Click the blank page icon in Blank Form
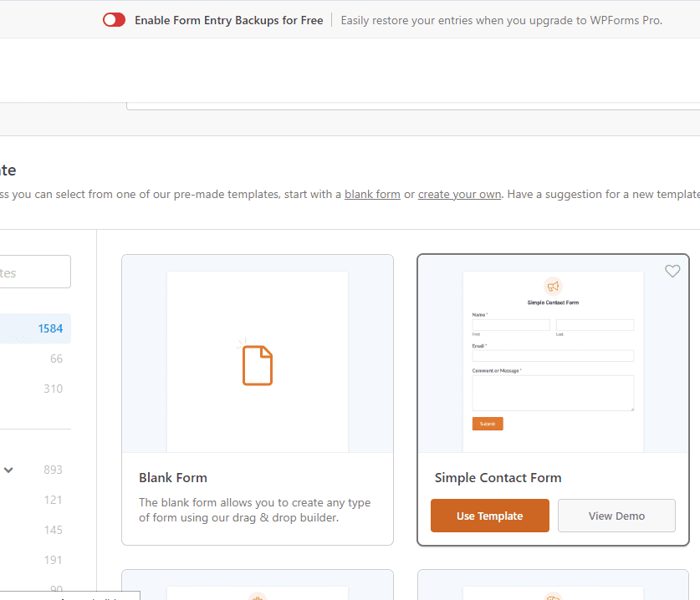 pyautogui.click(x=258, y=364)
